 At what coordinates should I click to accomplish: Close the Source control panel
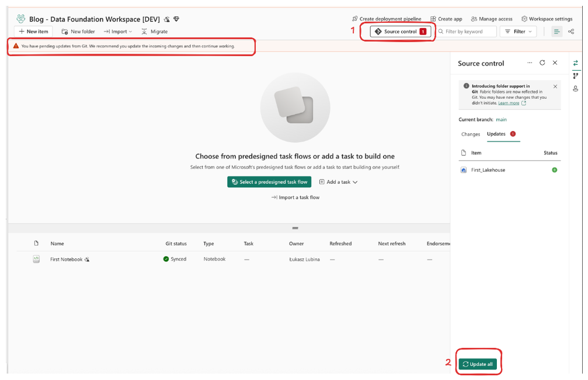[555, 63]
